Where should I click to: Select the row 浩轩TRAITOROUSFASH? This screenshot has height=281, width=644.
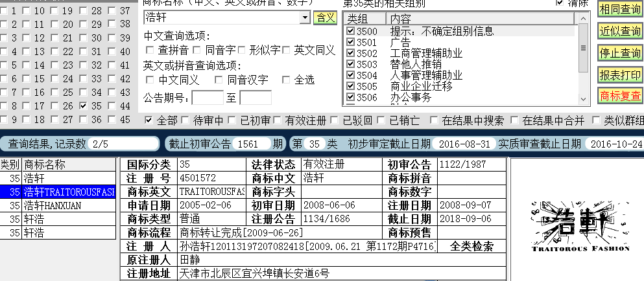tap(58, 192)
